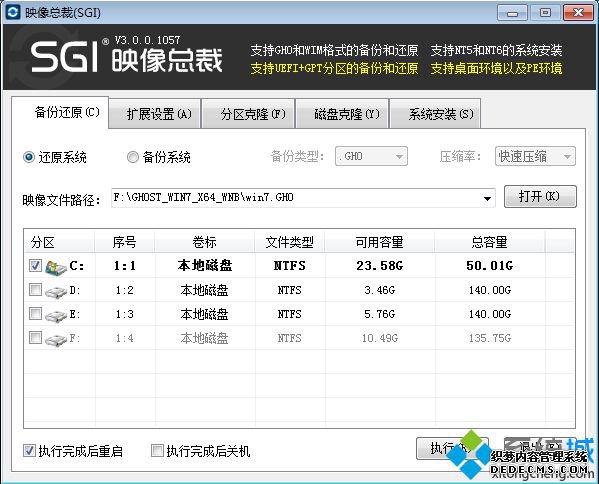Open the 压缩率 快速压缩 dropdown
Viewport: 599px width, 484px height.
[535, 156]
